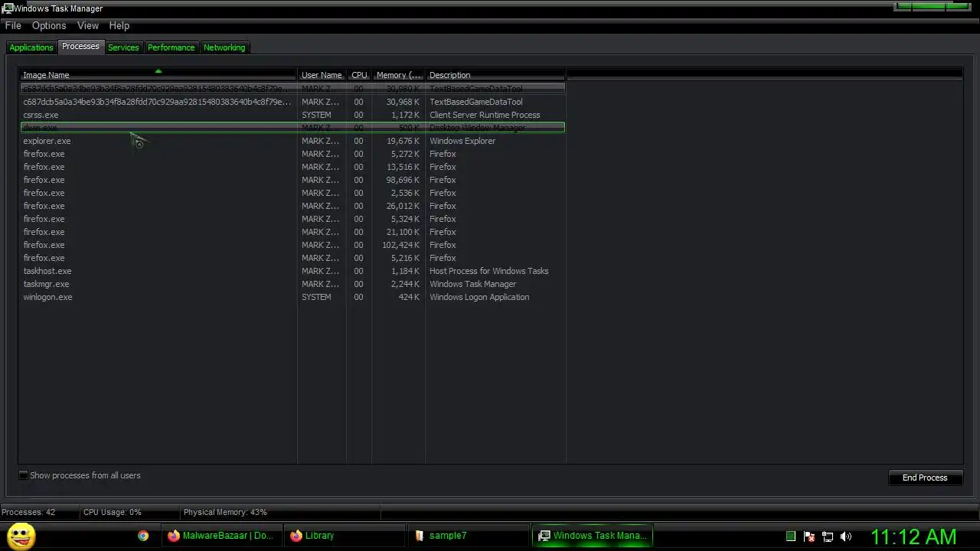Click the Client Server Runtime Process description

(x=485, y=115)
